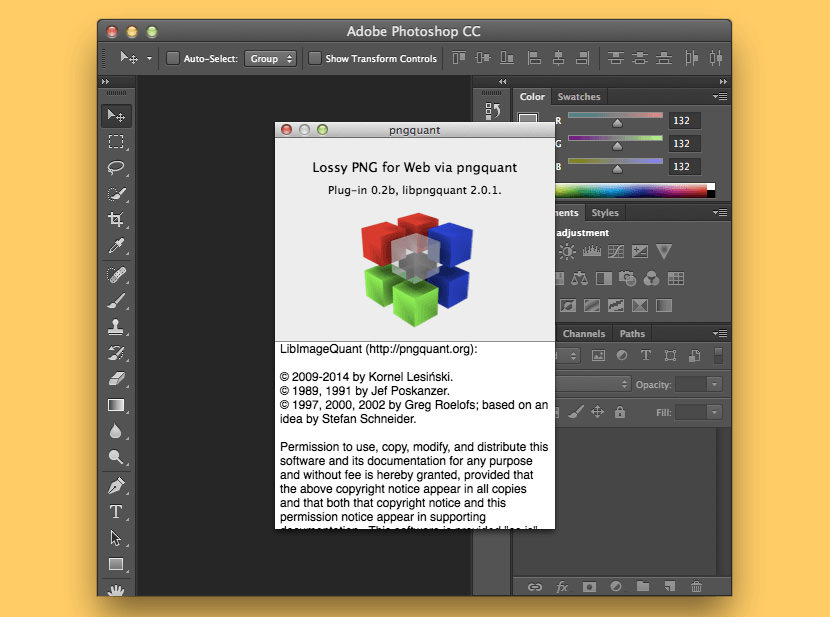This screenshot has width=830, height=617.
Task: Toggle the filter for shape layers
Action: coord(670,356)
